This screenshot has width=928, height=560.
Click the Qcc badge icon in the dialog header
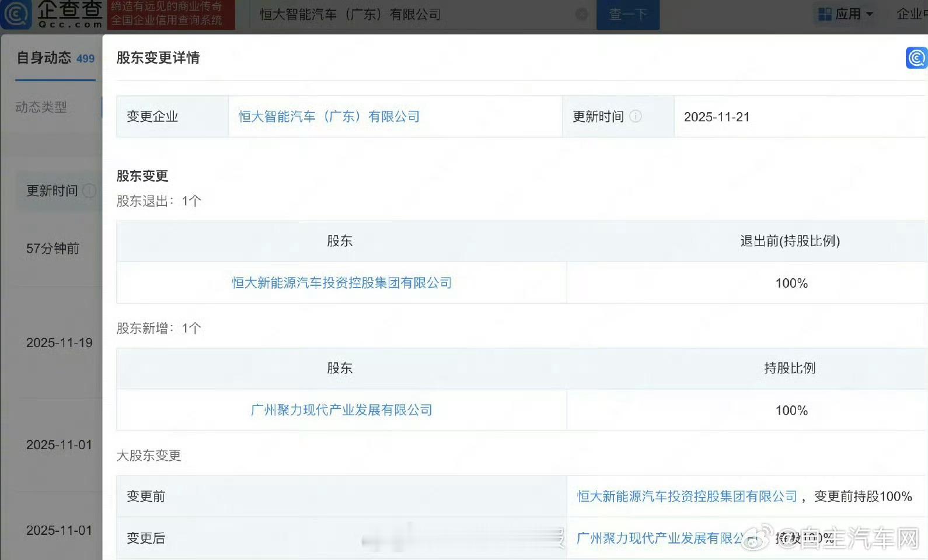click(x=916, y=58)
